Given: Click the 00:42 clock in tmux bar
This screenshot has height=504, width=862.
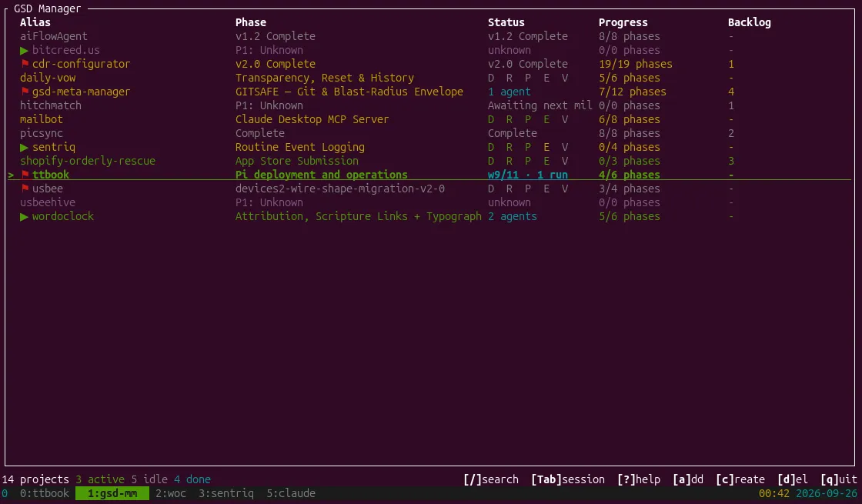Looking at the screenshot, I should pyautogui.click(x=774, y=493).
